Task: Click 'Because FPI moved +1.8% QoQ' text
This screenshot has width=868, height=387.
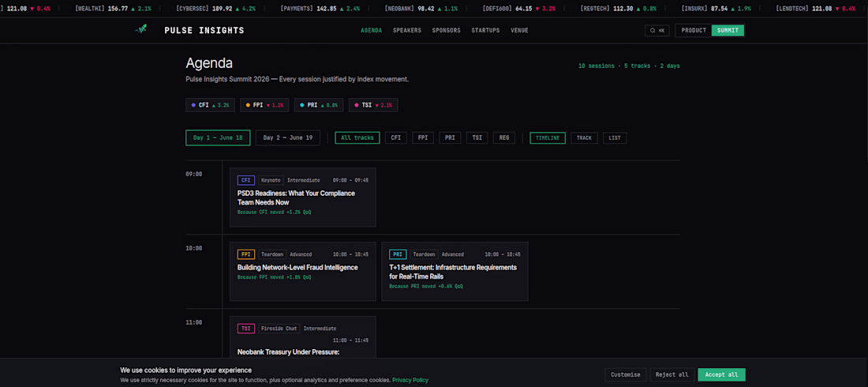Action: 274,277
